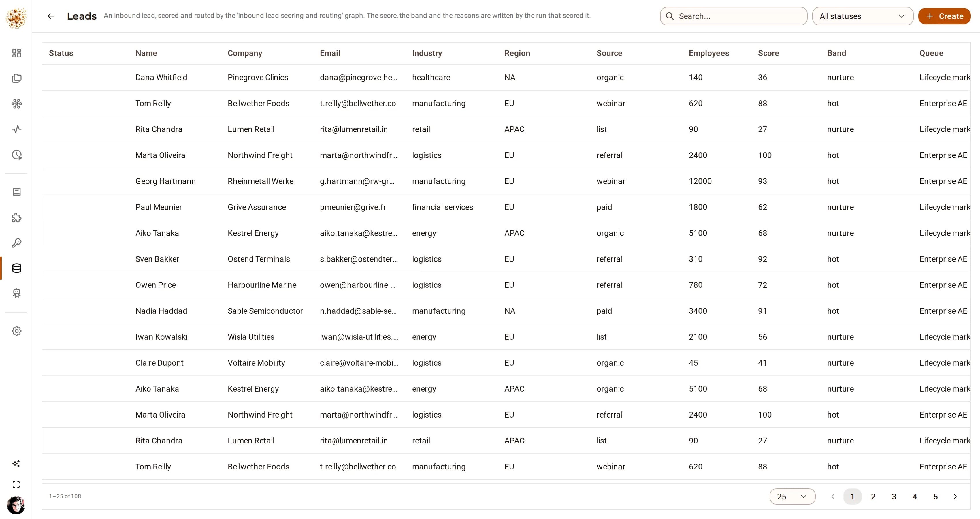The height and width of the screenshot is (519, 980).
Task: Sort by the Region column header
Action: pyautogui.click(x=517, y=53)
